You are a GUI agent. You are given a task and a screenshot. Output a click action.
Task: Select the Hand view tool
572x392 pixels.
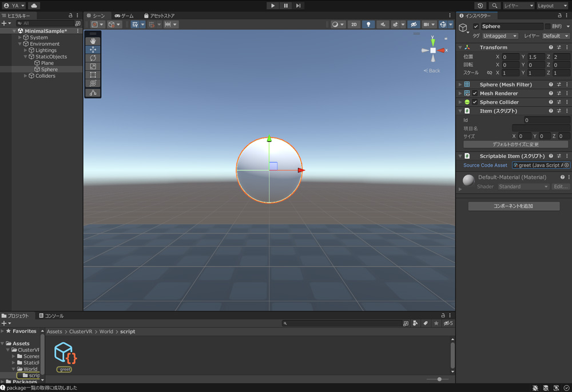(x=93, y=41)
